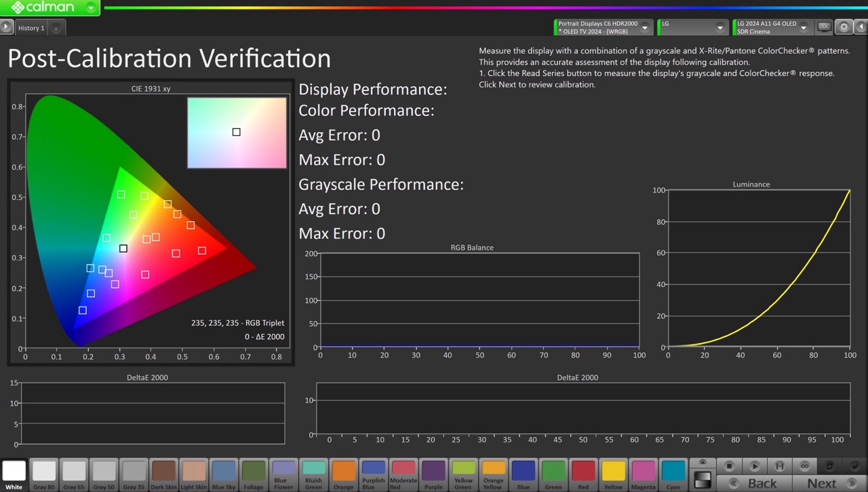Image resolution: width=868 pixels, height=492 pixels.
Task: Click the CIE 1931 xy chart
Action: click(151, 223)
